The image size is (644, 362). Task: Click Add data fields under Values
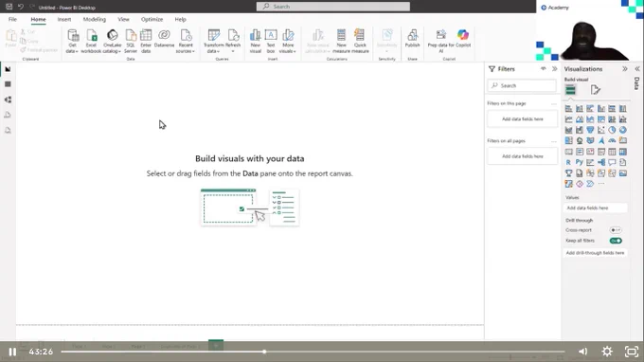point(596,208)
